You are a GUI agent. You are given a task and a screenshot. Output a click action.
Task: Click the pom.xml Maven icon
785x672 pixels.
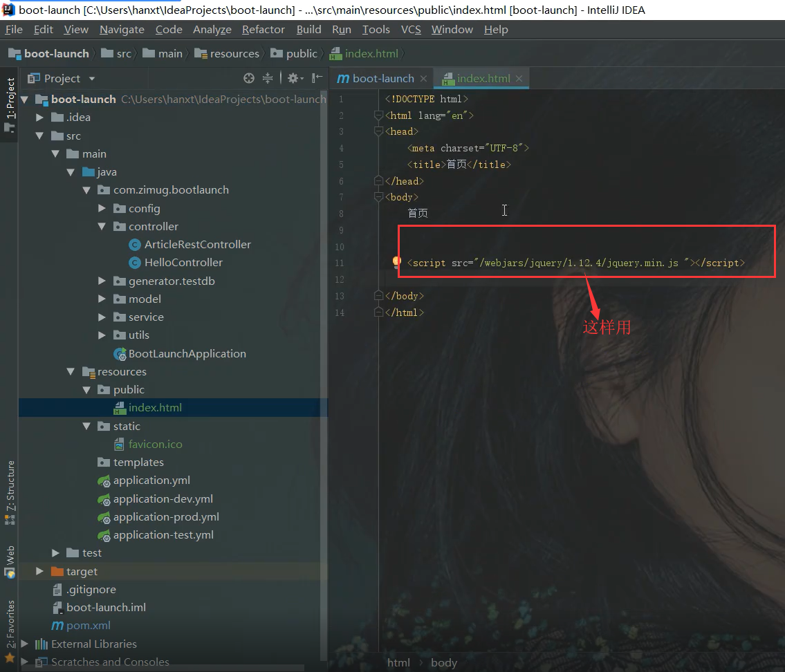pos(57,626)
